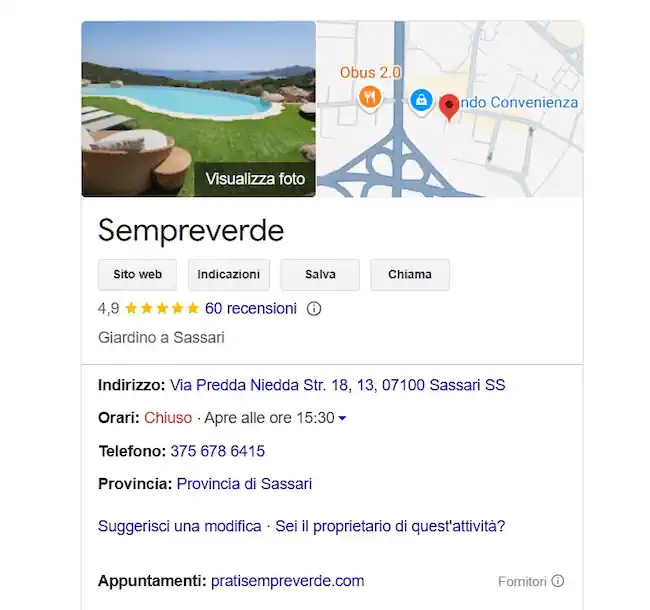Image resolution: width=650 pixels, height=610 pixels.
Task: Click Visualizza foto on the pool photo
Action: point(255,179)
